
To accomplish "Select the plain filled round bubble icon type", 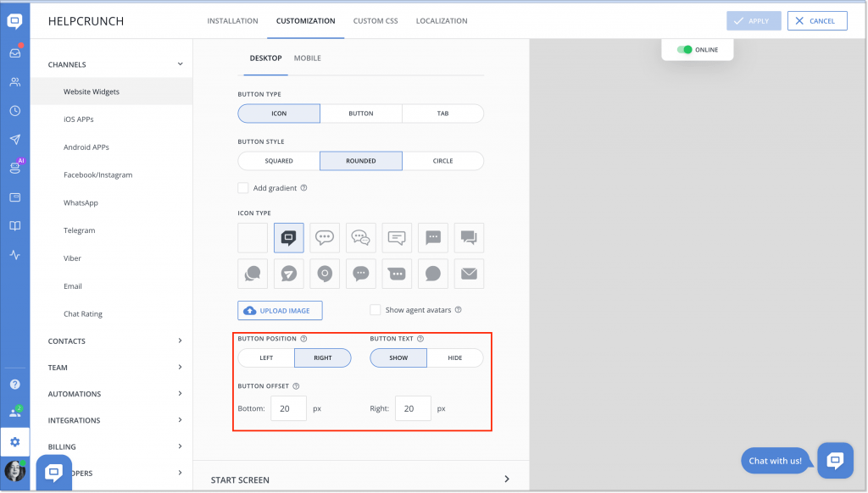I will pyautogui.click(x=433, y=274).
